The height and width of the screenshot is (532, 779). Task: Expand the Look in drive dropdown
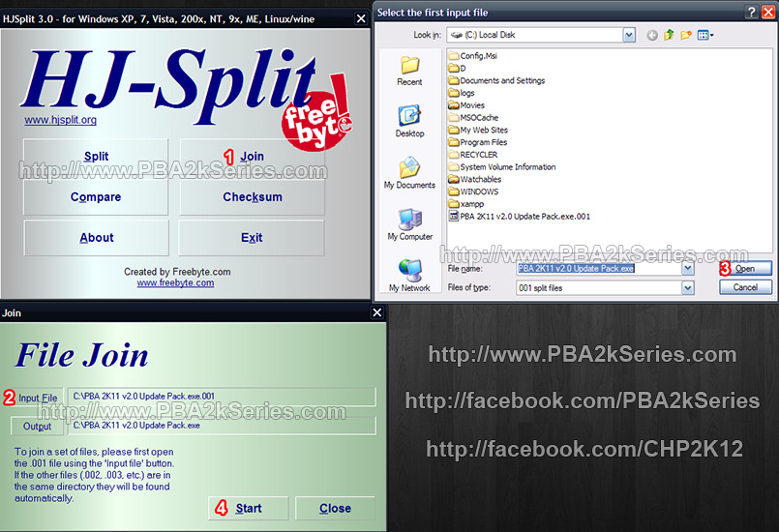[629, 35]
